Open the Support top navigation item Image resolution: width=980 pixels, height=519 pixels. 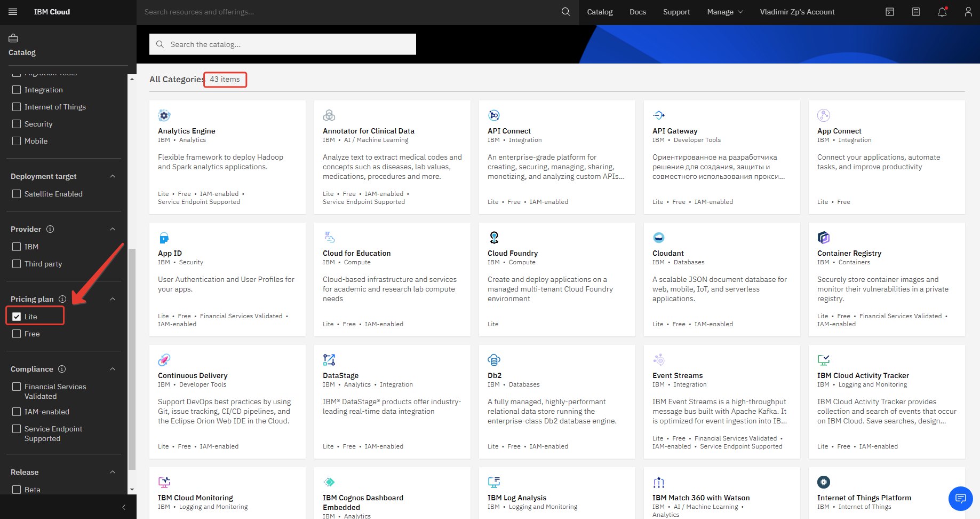coord(676,12)
